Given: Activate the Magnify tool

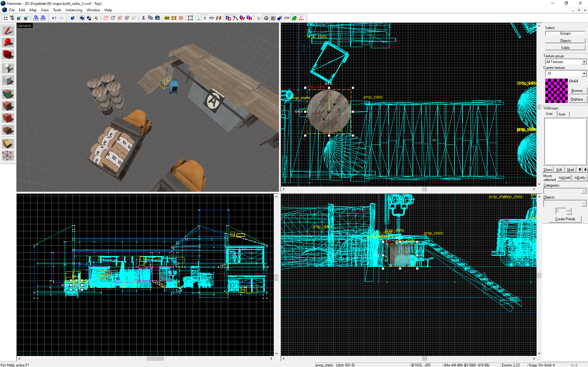Looking at the screenshot, I should coord(8,43).
